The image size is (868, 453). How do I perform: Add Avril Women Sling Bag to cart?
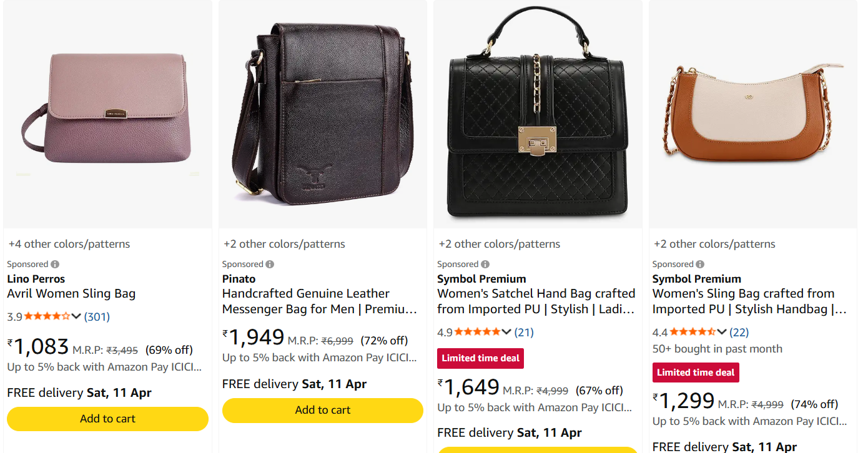[107, 419]
